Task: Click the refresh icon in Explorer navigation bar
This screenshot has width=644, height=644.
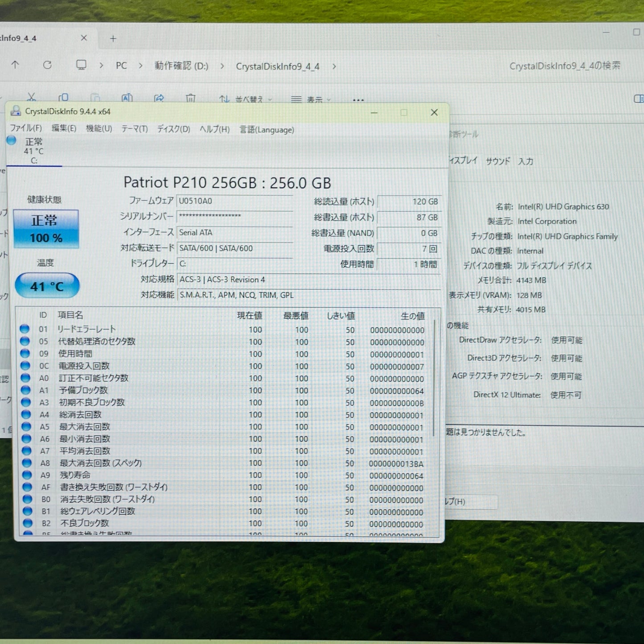Action: click(x=48, y=65)
